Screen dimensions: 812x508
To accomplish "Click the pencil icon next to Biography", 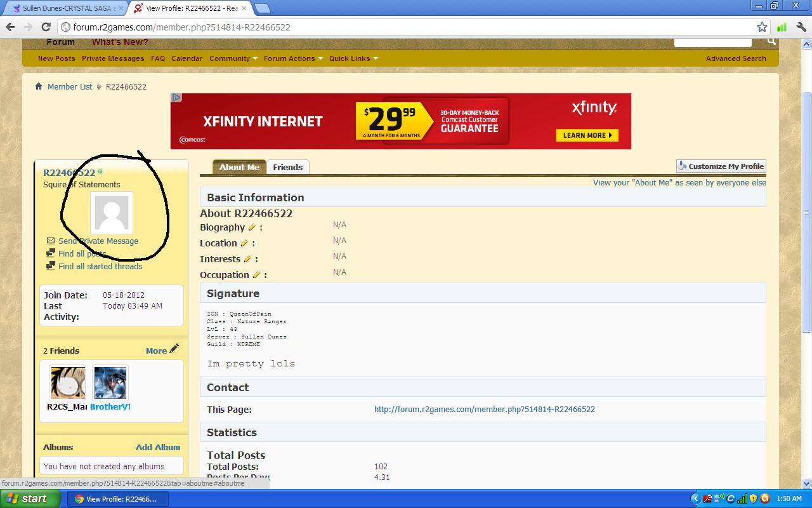I will (x=252, y=227).
